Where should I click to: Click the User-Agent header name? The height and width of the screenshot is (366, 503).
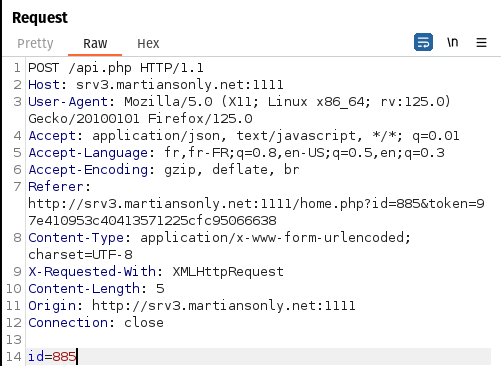68,102
